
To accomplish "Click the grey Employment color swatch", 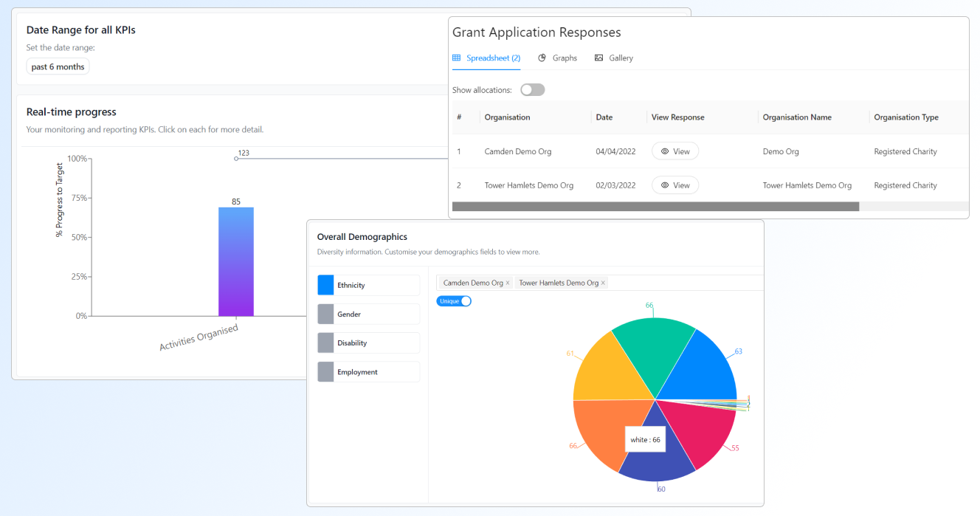I will pyautogui.click(x=325, y=372).
